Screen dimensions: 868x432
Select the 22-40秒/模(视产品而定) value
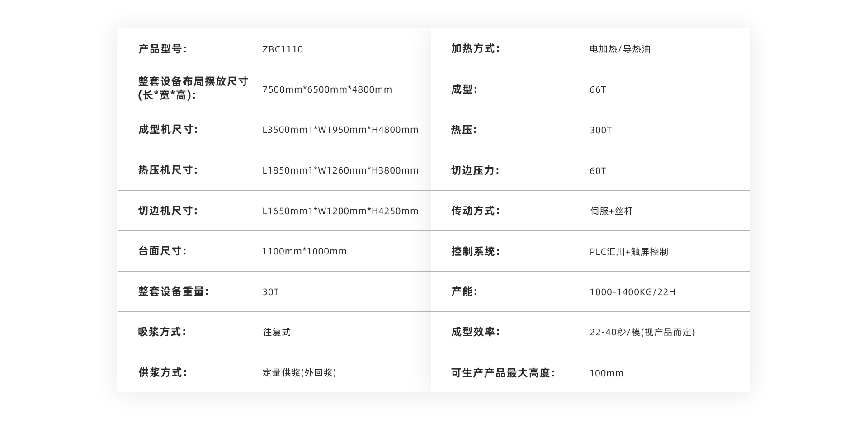pos(642,332)
